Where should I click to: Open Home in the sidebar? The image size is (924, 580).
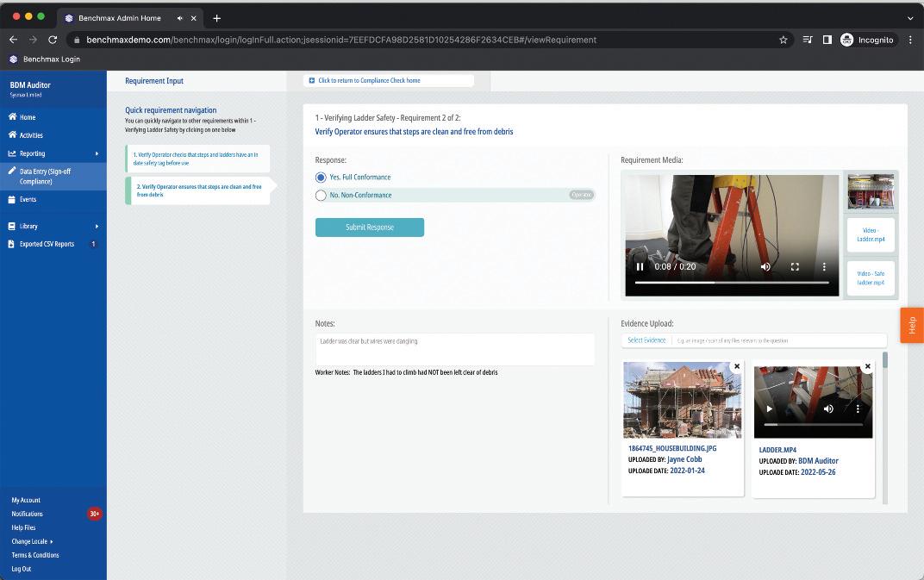point(27,117)
